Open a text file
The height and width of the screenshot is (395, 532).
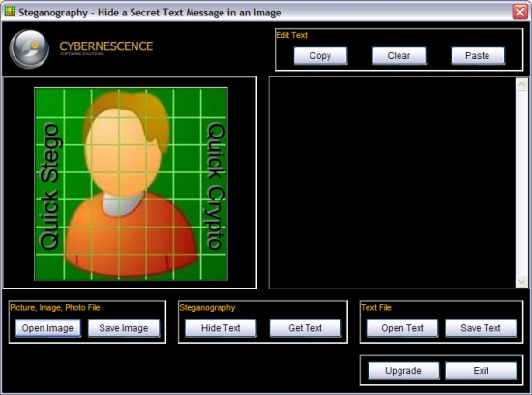(x=402, y=328)
